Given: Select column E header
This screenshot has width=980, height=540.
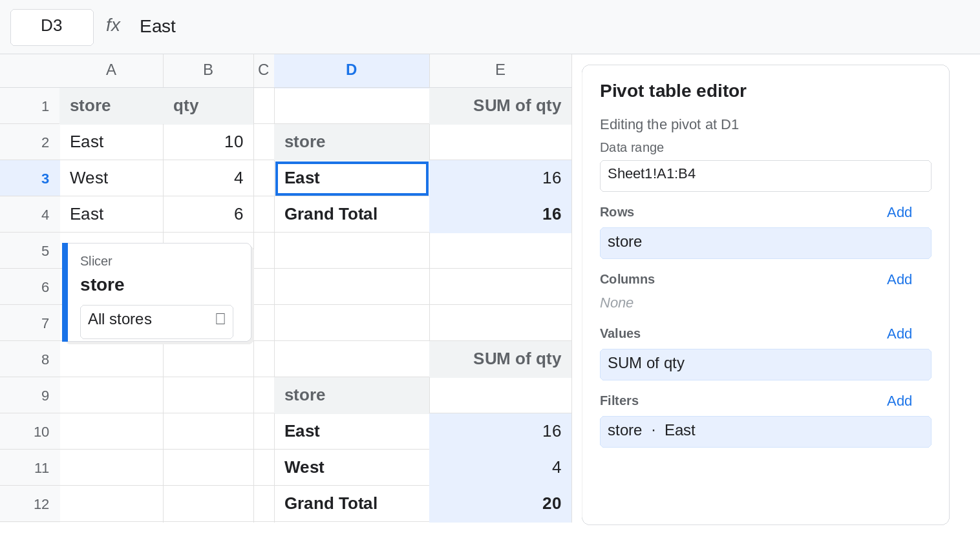Looking at the screenshot, I should (x=500, y=70).
